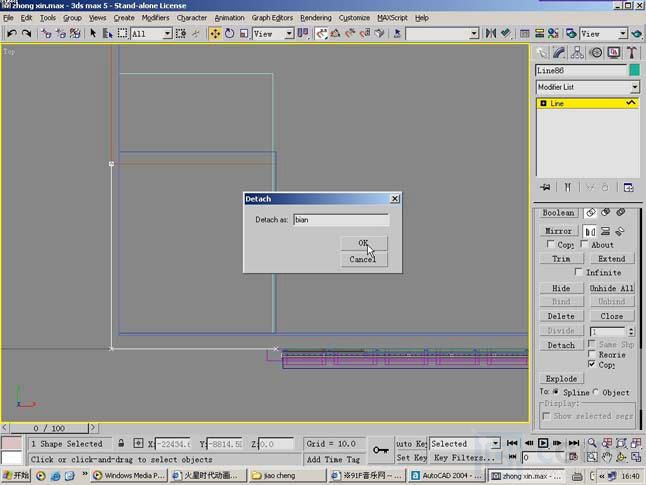Click the Pan hand viewport control
Viewport: 646px width, 485px height.
click(x=606, y=457)
